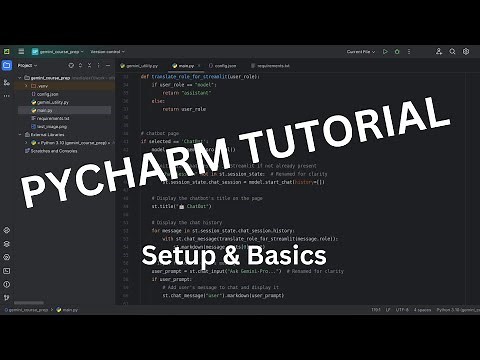Hide the Project panel
This screenshot has height=360, width=480.
(x=108, y=65)
